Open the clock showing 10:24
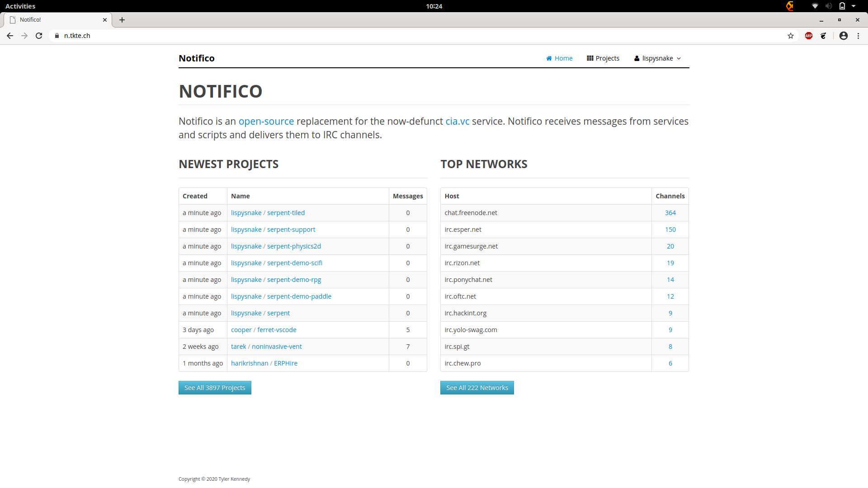868x488 pixels. (434, 6)
